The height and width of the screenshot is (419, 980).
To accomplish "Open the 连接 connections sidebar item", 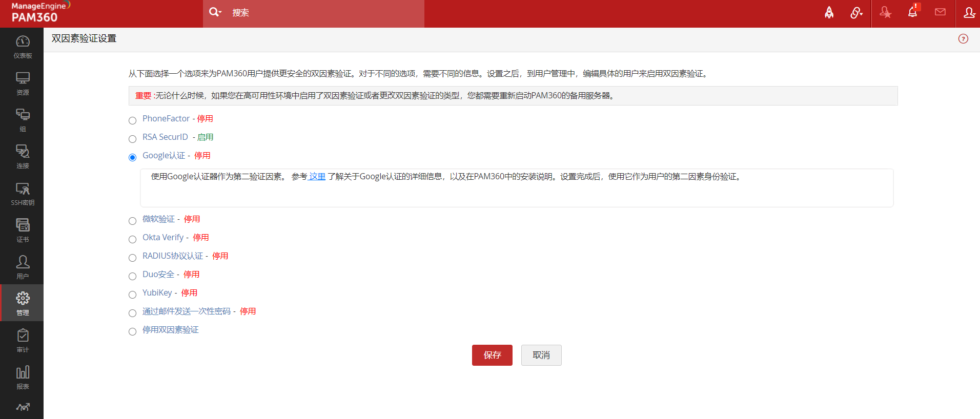I will [x=23, y=157].
